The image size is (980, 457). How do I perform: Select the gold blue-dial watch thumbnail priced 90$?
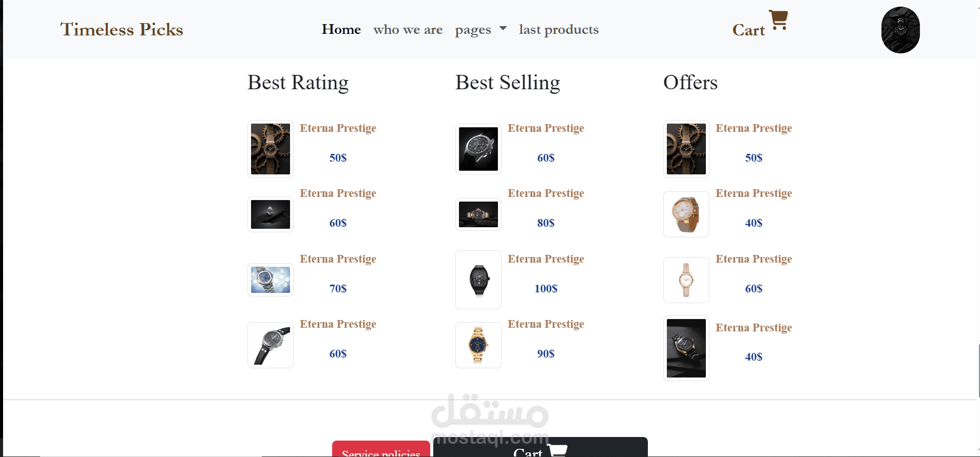478,345
